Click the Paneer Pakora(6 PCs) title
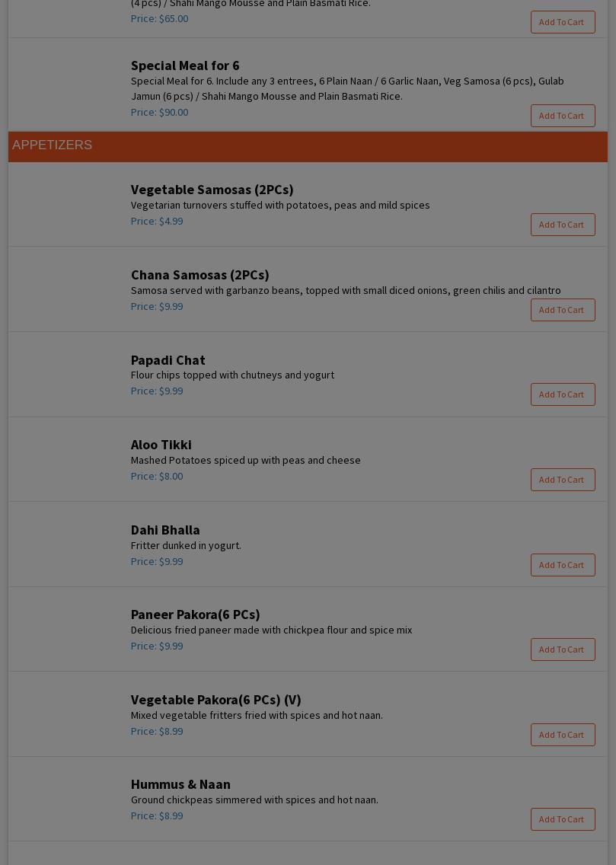Image resolution: width=616 pixels, height=865 pixels. click(x=195, y=614)
